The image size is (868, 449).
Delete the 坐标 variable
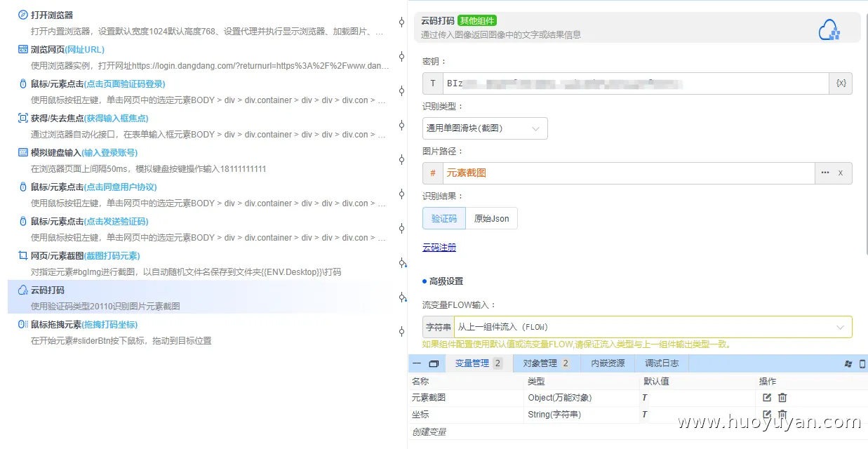(782, 415)
